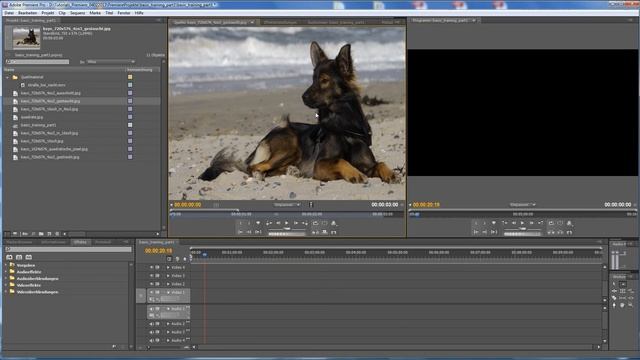Expand the Video 3 track
This screenshot has width=640, height=360.
coord(168,276)
